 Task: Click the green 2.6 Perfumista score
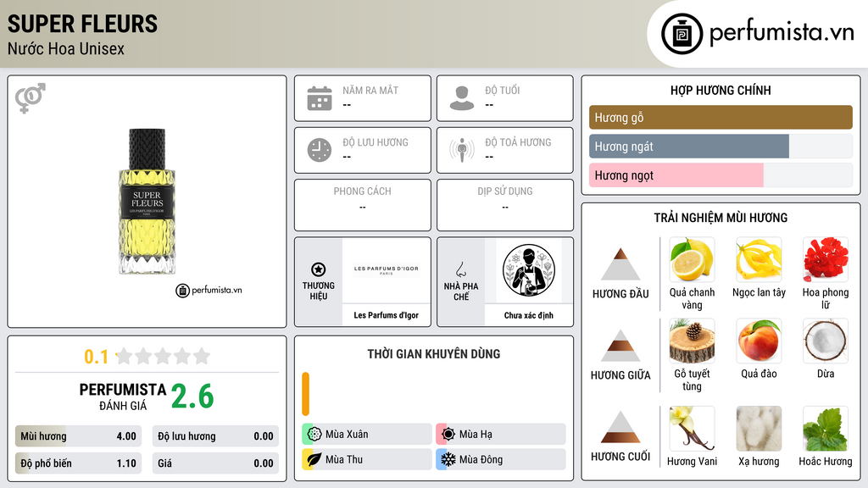[192, 396]
